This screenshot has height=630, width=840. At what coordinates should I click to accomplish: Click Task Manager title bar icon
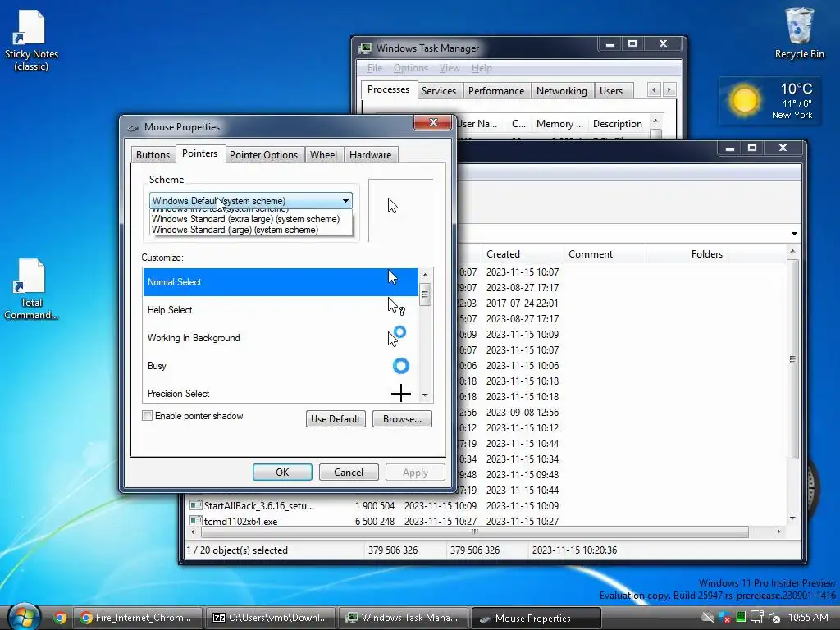pyautogui.click(x=365, y=48)
